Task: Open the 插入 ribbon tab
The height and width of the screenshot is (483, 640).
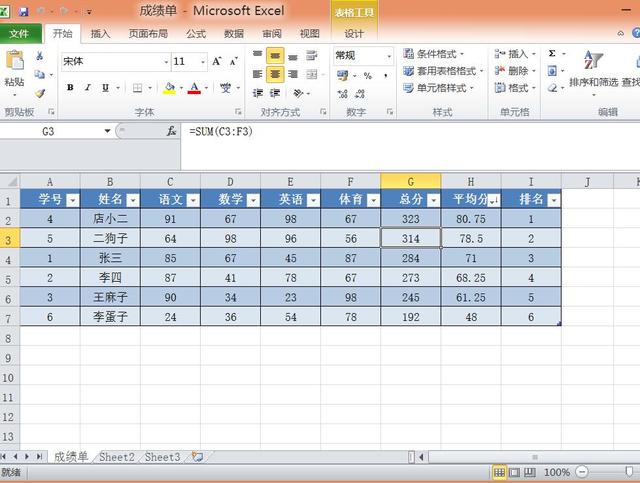Action: pos(101,33)
